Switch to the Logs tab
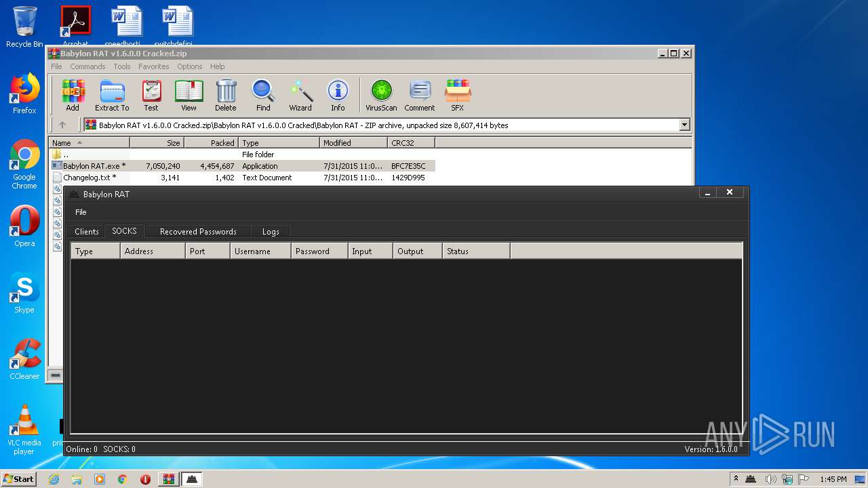This screenshot has width=868, height=488. [271, 231]
